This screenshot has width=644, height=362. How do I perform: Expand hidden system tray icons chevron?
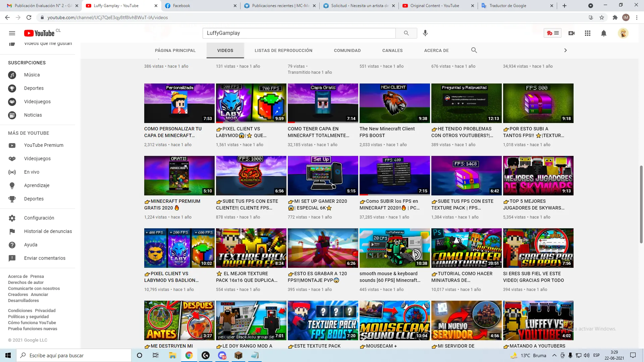pos(554,355)
